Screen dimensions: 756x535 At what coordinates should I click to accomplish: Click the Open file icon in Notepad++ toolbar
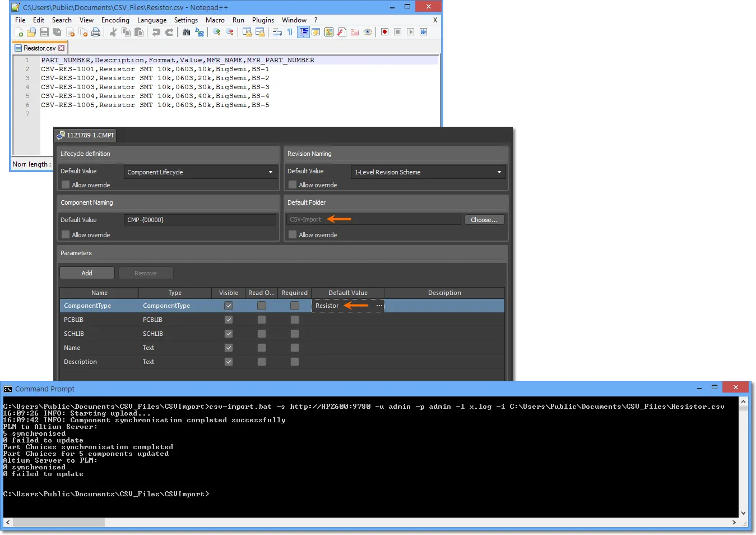(31, 32)
